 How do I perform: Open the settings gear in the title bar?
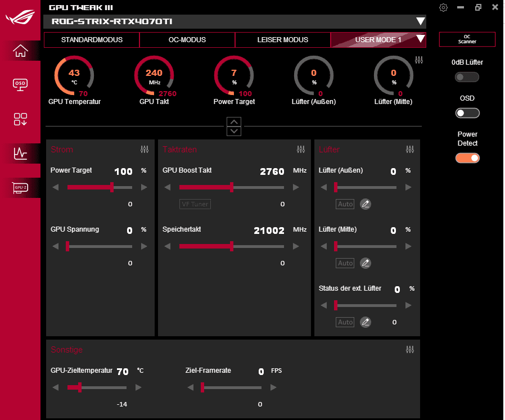point(444,7)
